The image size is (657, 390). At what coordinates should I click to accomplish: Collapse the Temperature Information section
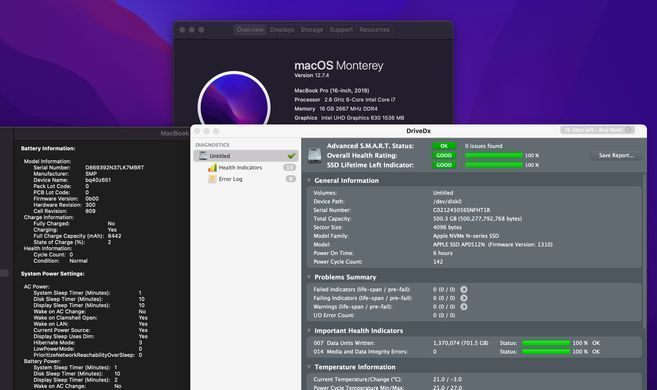(309, 367)
